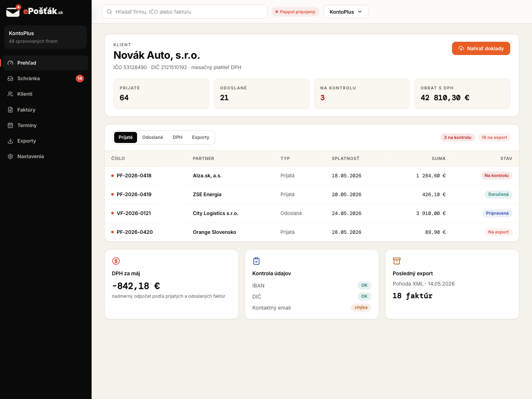Sort by the SPLATNOSŤ column header
The width and height of the screenshot is (532, 399).
pos(345,158)
